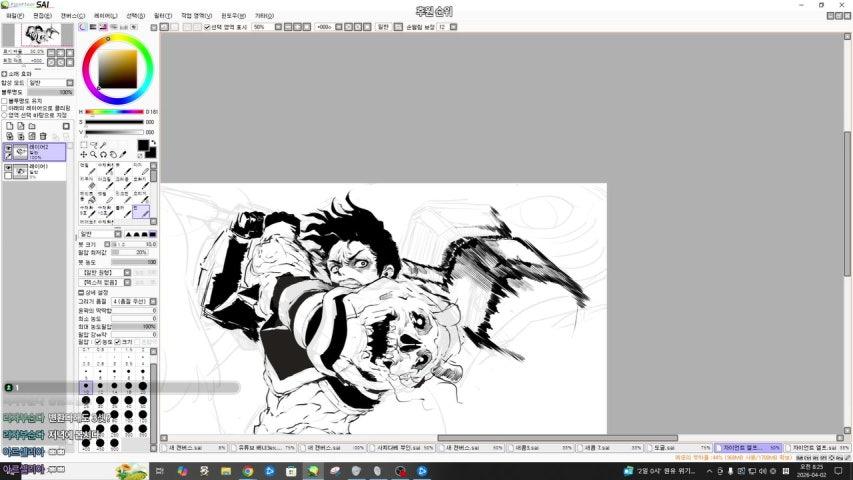The height and width of the screenshot is (480, 853).
Task: Select brush size preset 20
Action: point(143,387)
